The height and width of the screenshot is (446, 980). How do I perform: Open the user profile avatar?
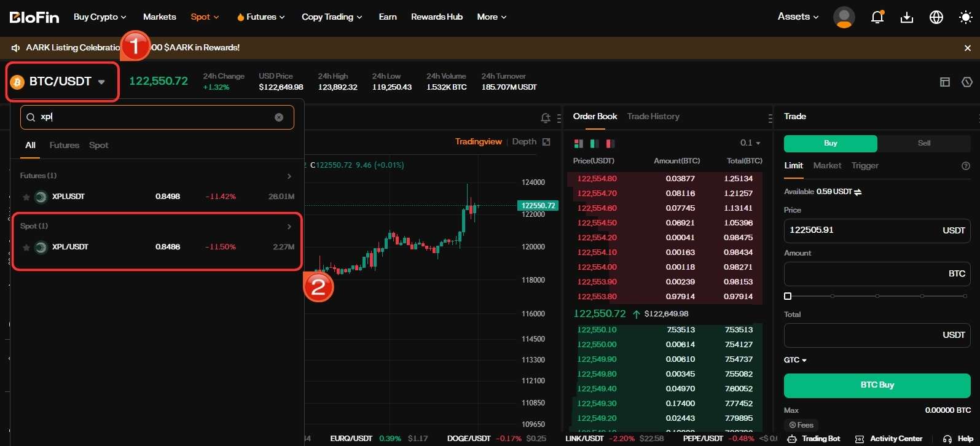pos(844,17)
